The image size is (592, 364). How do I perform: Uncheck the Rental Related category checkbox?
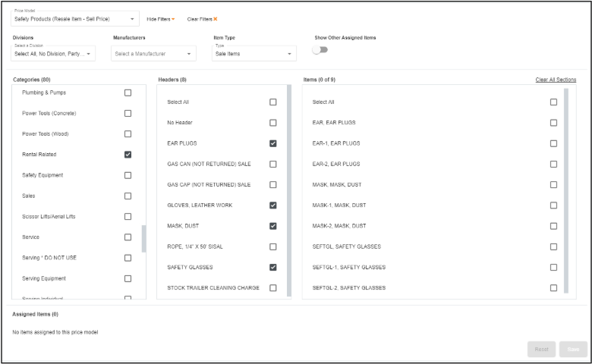(128, 155)
